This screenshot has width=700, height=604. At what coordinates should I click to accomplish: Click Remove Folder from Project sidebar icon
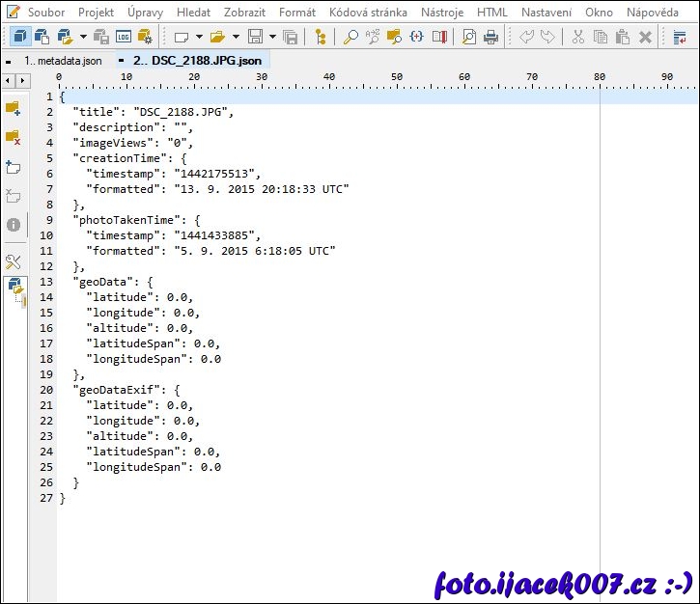14,137
